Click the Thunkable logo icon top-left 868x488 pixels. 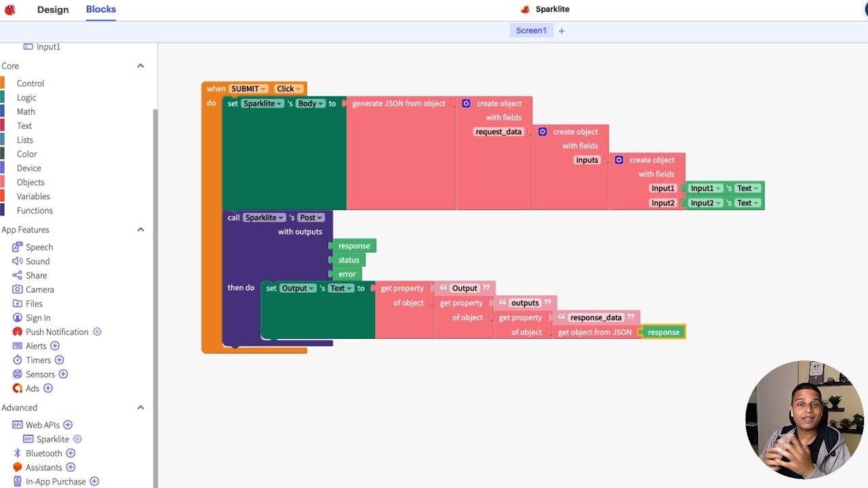(9, 9)
